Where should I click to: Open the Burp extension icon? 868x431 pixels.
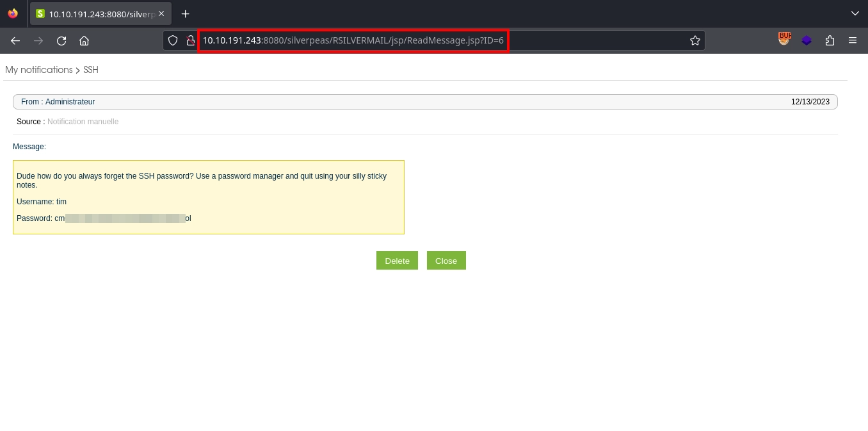784,40
